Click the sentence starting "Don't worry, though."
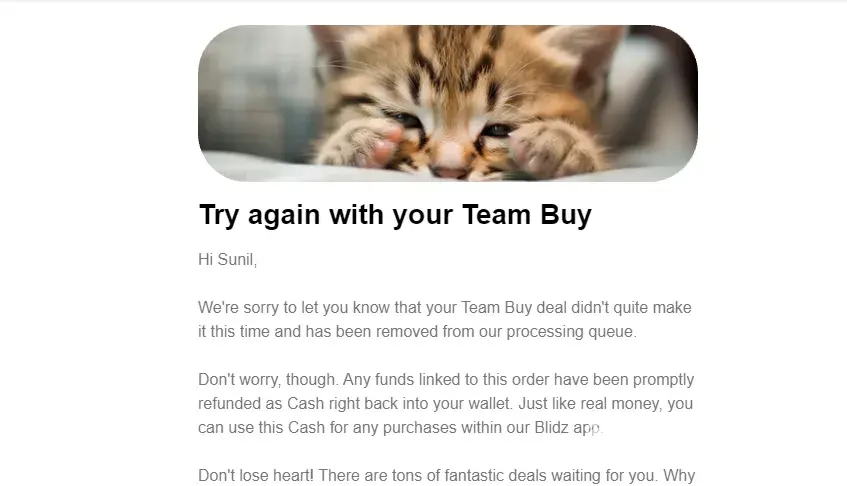The image size is (847, 486). 268,380
